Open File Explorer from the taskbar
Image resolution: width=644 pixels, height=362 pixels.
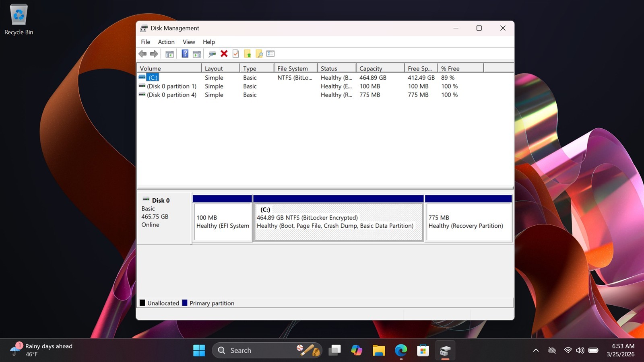click(x=379, y=350)
